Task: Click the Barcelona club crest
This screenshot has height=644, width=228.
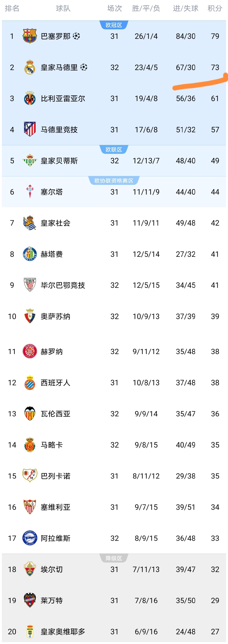Action: coord(30,36)
